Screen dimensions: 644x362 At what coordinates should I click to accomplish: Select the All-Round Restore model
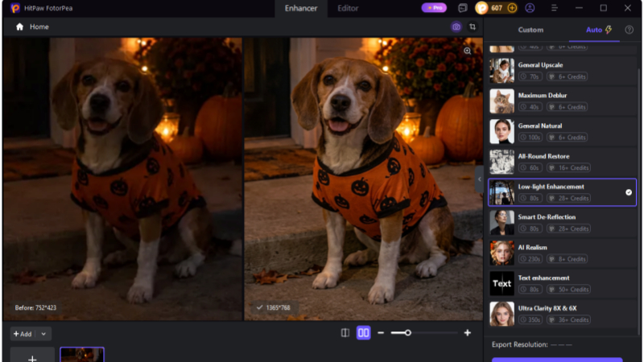click(562, 162)
